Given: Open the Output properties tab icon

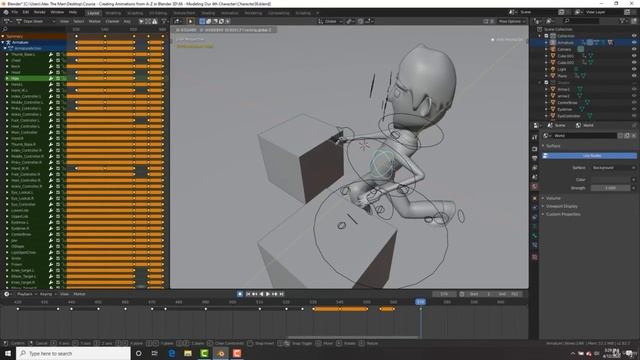Looking at the screenshot, I should [535, 158].
